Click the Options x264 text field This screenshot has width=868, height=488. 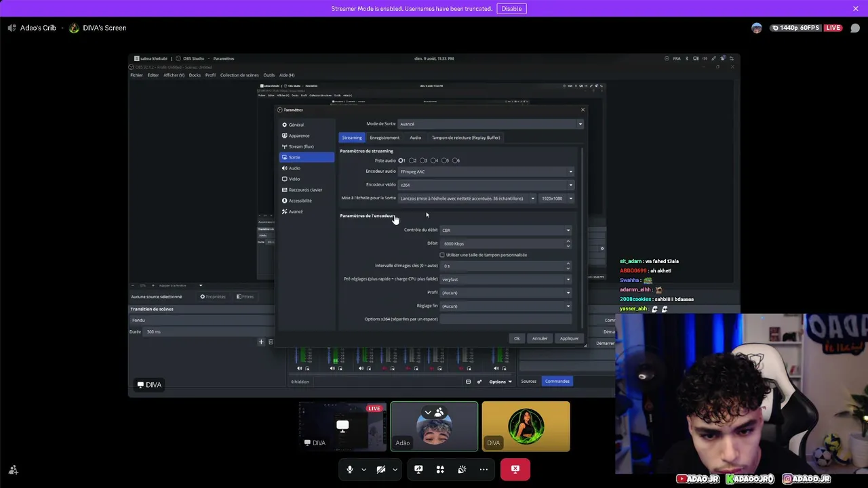click(x=506, y=319)
